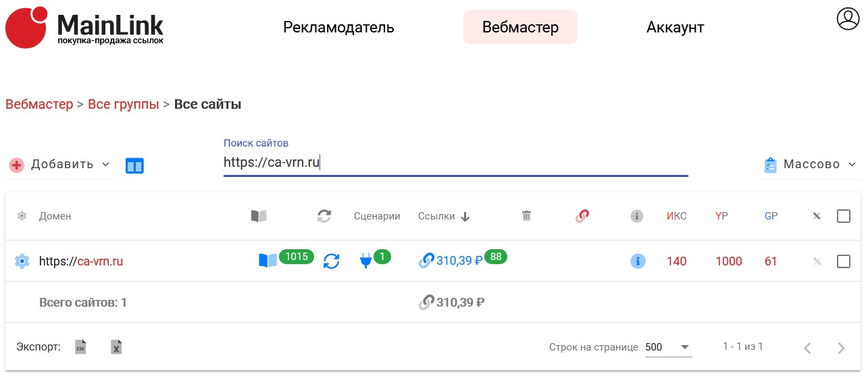Switch to the Рекламодатель tab

(x=338, y=28)
